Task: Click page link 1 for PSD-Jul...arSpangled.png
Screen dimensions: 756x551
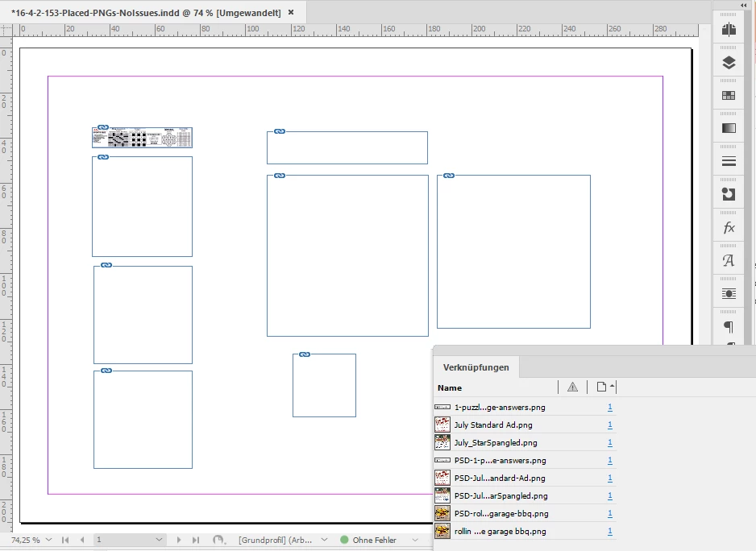Action: pyautogui.click(x=610, y=496)
